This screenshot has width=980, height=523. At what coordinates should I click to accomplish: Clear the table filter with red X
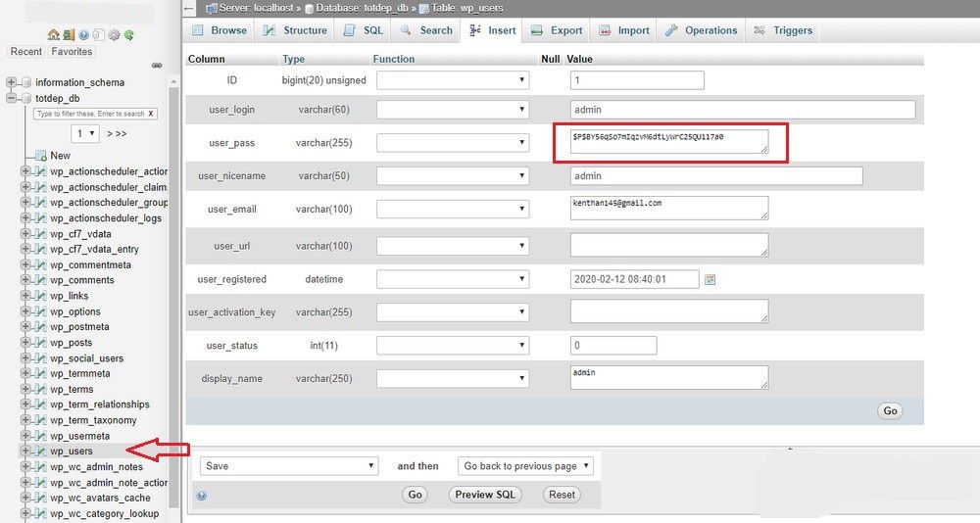(x=151, y=114)
